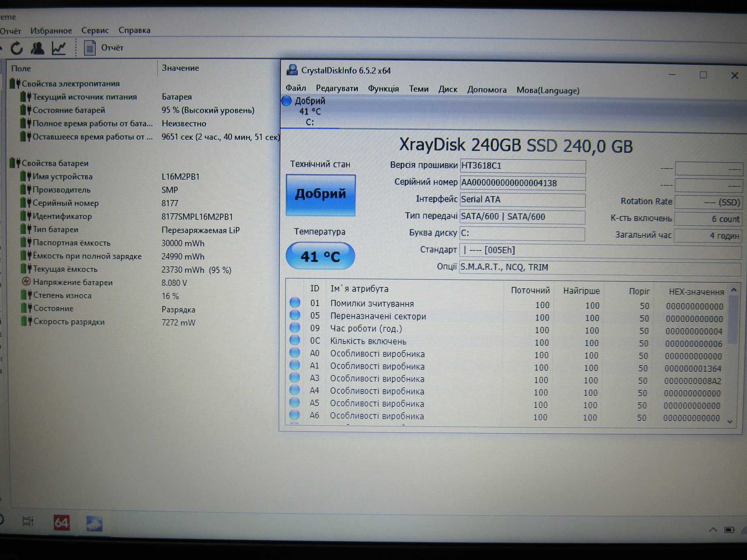Click the scroll-up arrow of the attribute list
Viewport: 747px width, 560px height.
coord(734,290)
